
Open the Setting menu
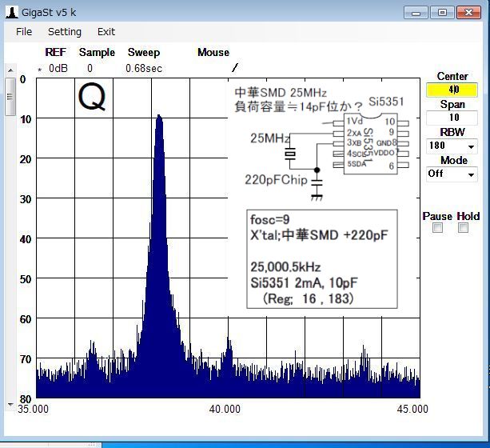tap(65, 31)
